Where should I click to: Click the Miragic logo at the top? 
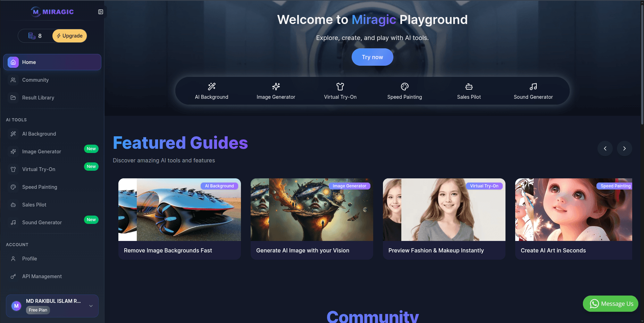click(x=53, y=11)
